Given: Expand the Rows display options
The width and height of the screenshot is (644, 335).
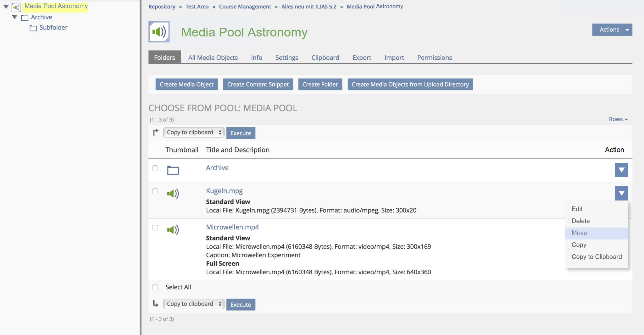Looking at the screenshot, I should click(618, 119).
